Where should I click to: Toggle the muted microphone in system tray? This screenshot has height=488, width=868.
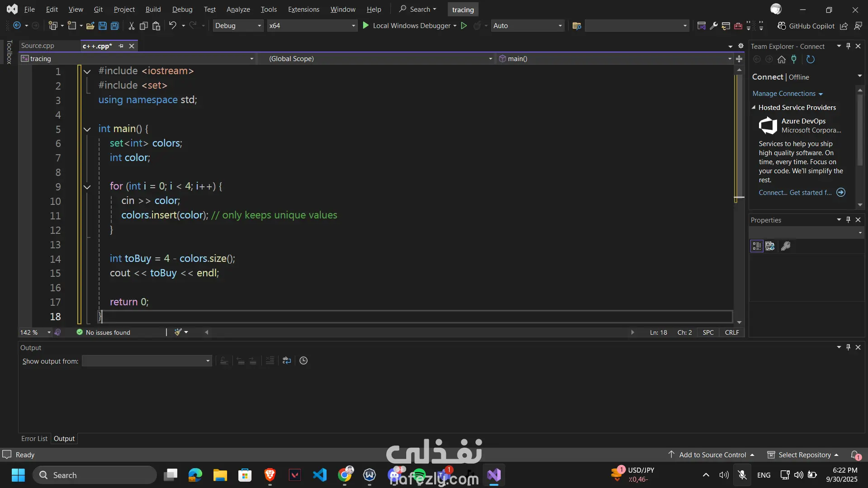click(742, 475)
